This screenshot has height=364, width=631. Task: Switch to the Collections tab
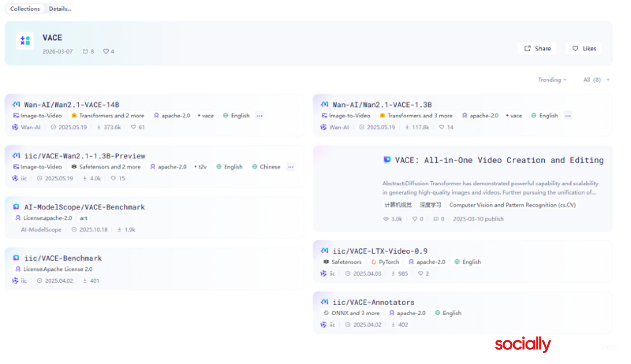pos(25,9)
